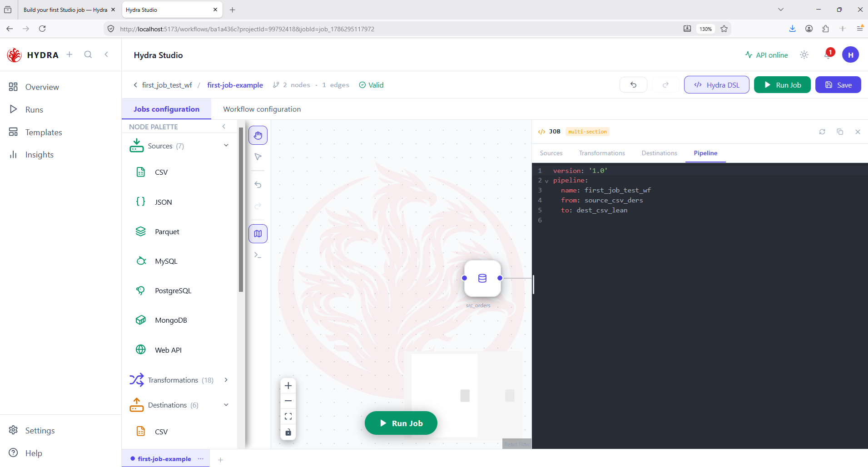The height and width of the screenshot is (467, 868).
Task: Fit view using the fullscreen icon
Action: [288, 417]
